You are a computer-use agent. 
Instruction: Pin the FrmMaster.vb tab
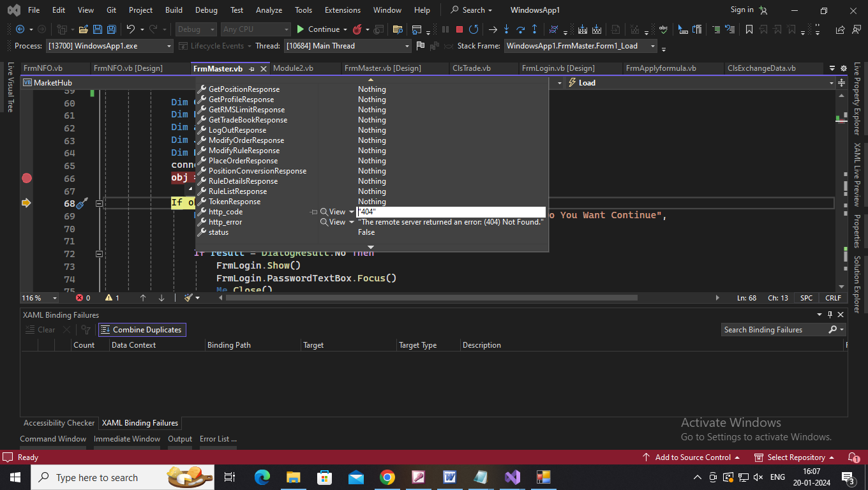click(252, 69)
